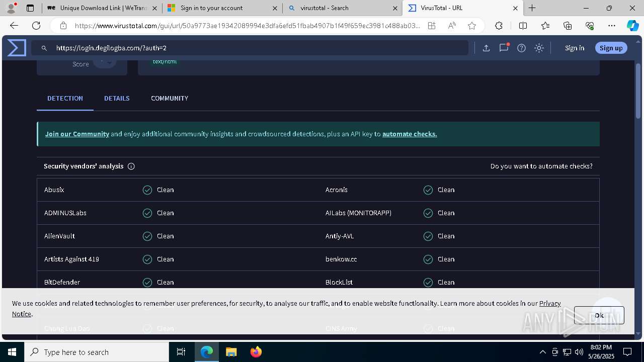This screenshot has height=362, width=644.
Task: Click the Clean result for Acronis
Action: coord(439,190)
